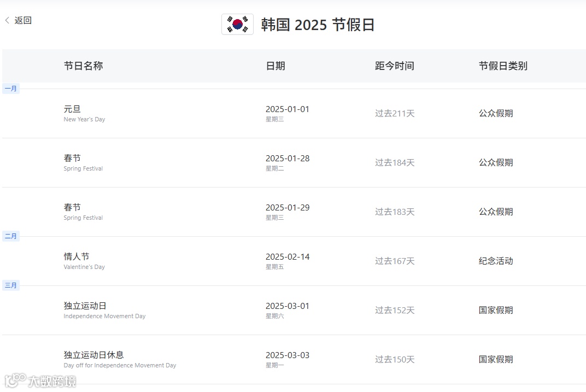Click the 日期 column header
The image size is (586, 392).
point(276,66)
